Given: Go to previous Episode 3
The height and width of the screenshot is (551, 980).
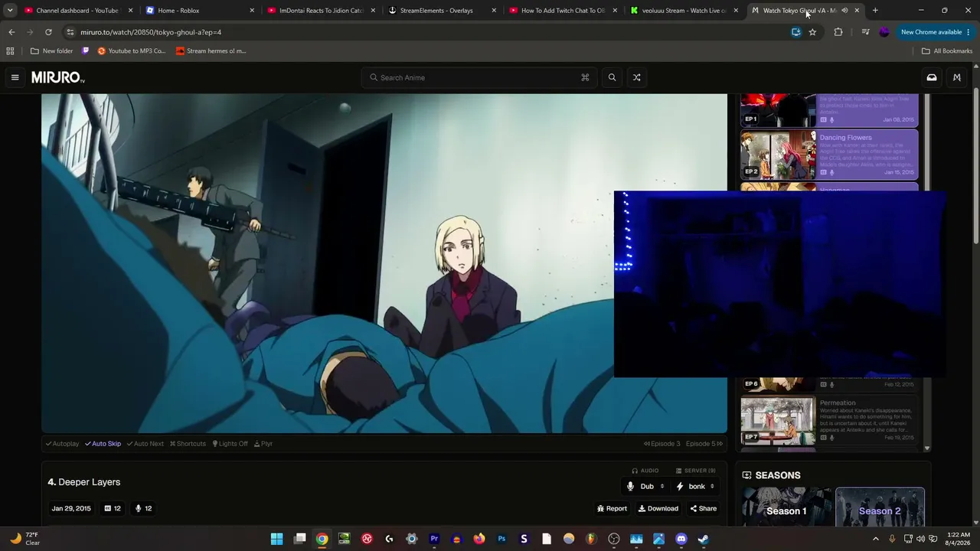Looking at the screenshot, I should [x=661, y=444].
